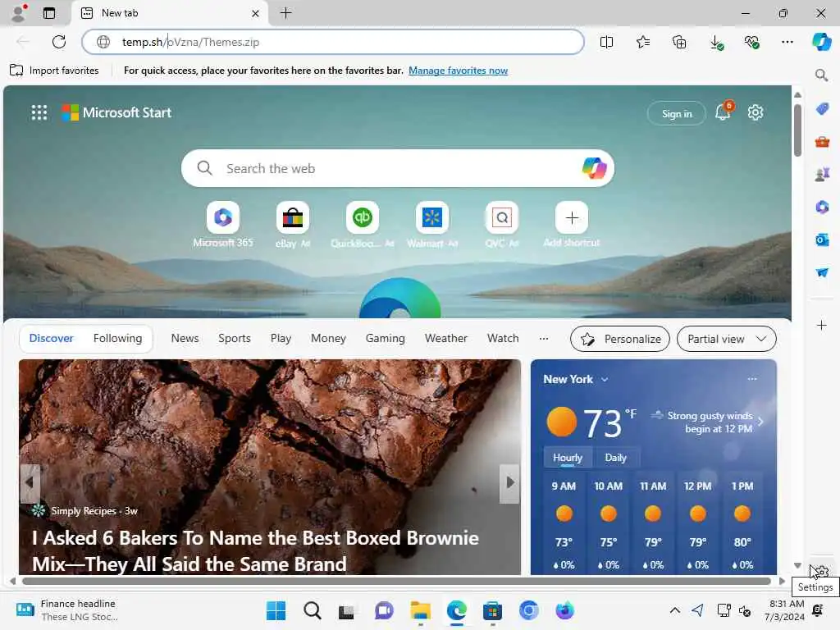
Task: Open notifications bell
Action: point(723,112)
